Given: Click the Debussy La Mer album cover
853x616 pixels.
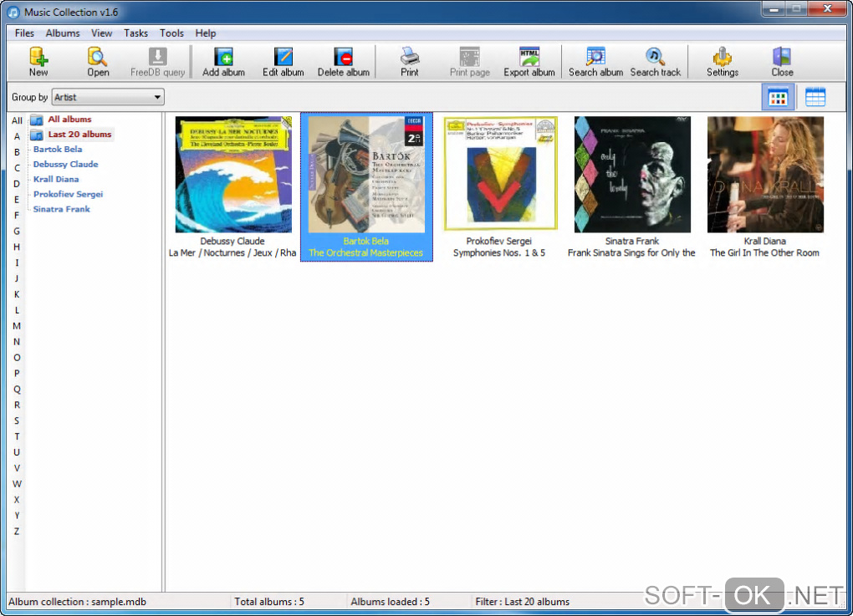Looking at the screenshot, I should pyautogui.click(x=233, y=175).
